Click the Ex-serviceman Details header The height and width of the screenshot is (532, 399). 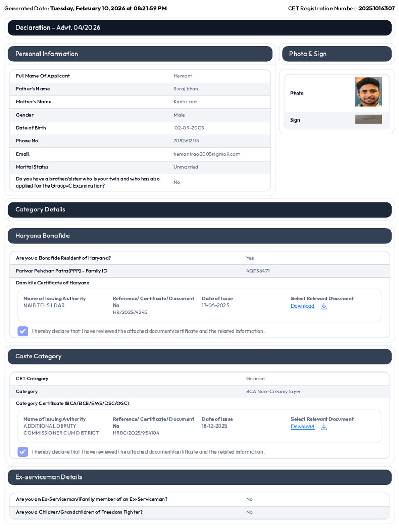pyautogui.click(x=199, y=477)
